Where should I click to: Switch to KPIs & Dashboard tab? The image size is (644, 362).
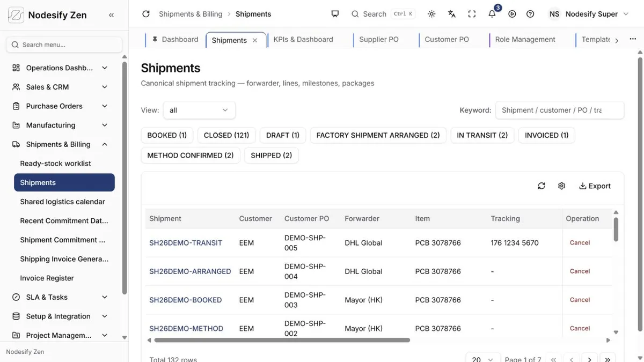303,39
